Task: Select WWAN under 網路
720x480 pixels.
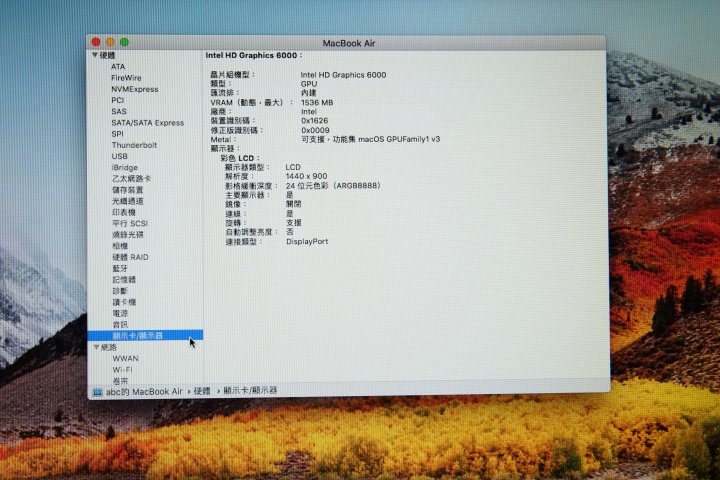Action: coord(125,358)
